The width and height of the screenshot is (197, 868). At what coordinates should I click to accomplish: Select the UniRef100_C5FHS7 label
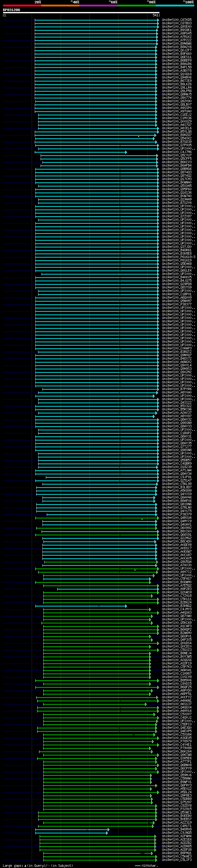point(177,579)
